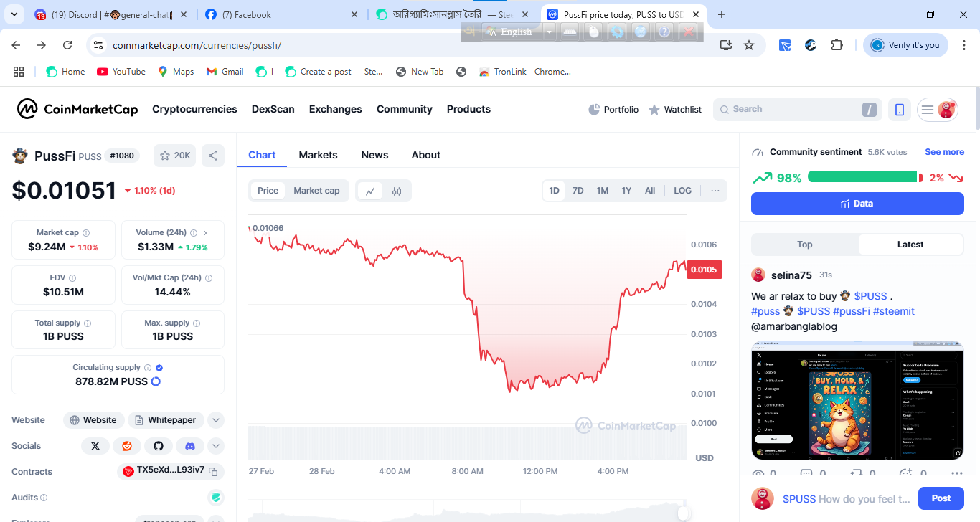Set chart range to 1M

(x=603, y=191)
